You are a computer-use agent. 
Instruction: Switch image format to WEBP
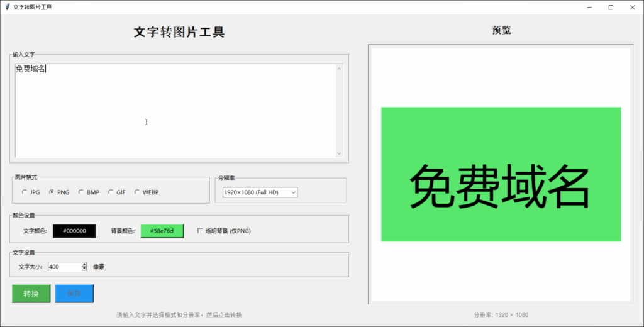(137, 192)
